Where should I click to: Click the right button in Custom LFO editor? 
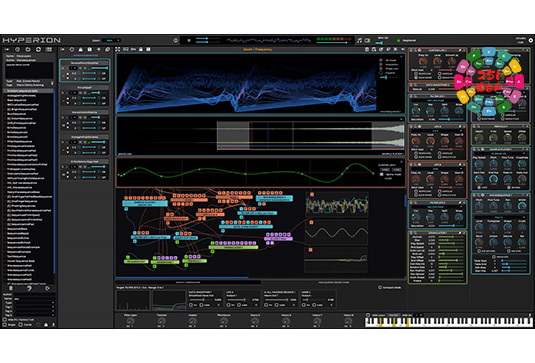[x=396, y=170]
